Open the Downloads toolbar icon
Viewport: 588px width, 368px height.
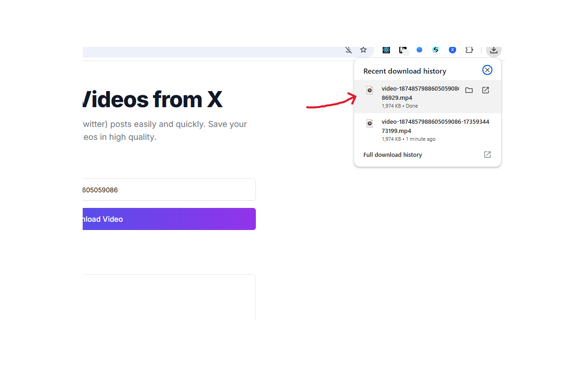(493, 50)
